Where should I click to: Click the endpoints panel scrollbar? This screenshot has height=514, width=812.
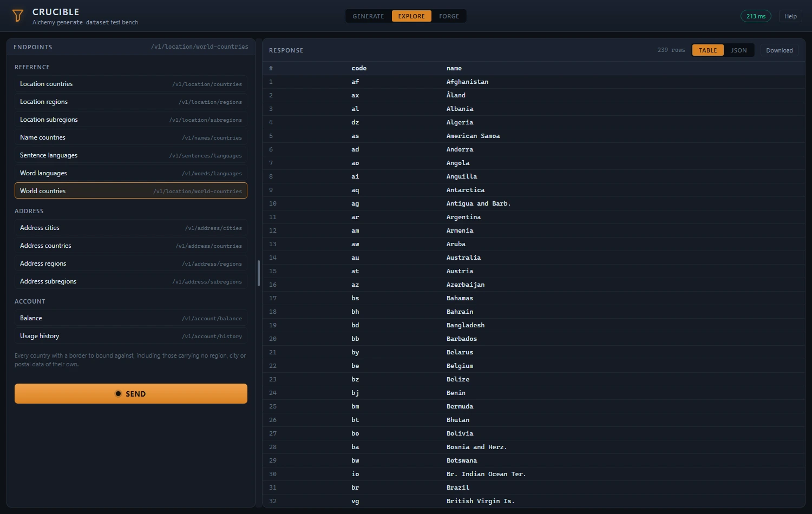tap(259, 273)
